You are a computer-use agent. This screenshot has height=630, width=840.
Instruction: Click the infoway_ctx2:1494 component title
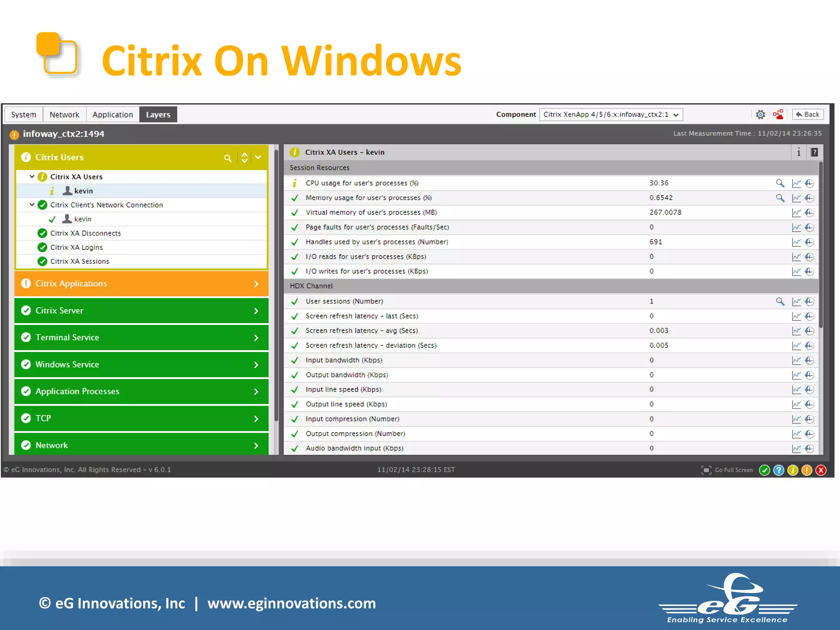[64, 134]
